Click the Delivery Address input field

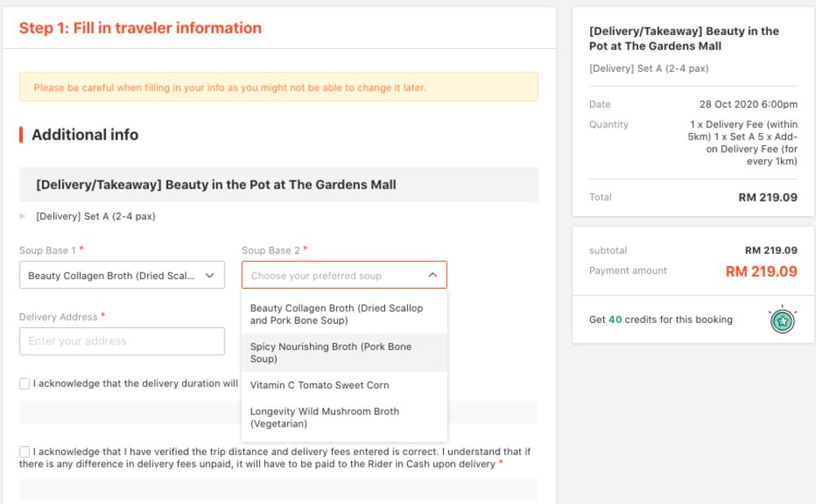click(122, 341)
